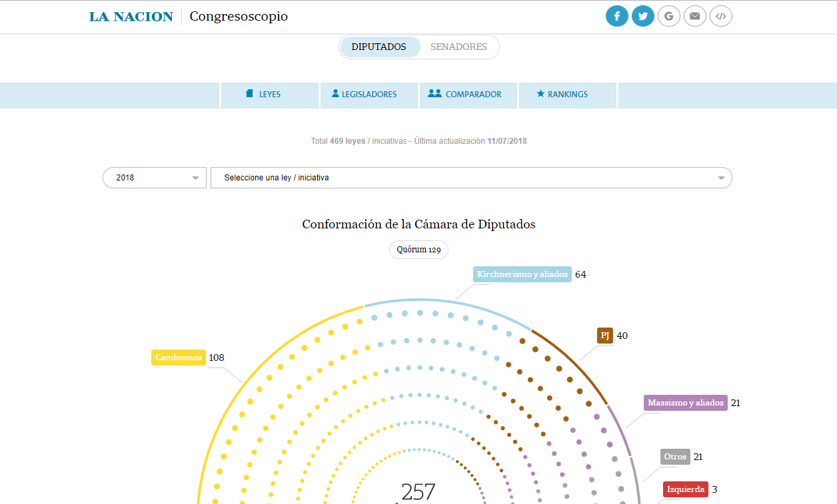Click the red Izquierda bloc label

[x=685, y=489]
